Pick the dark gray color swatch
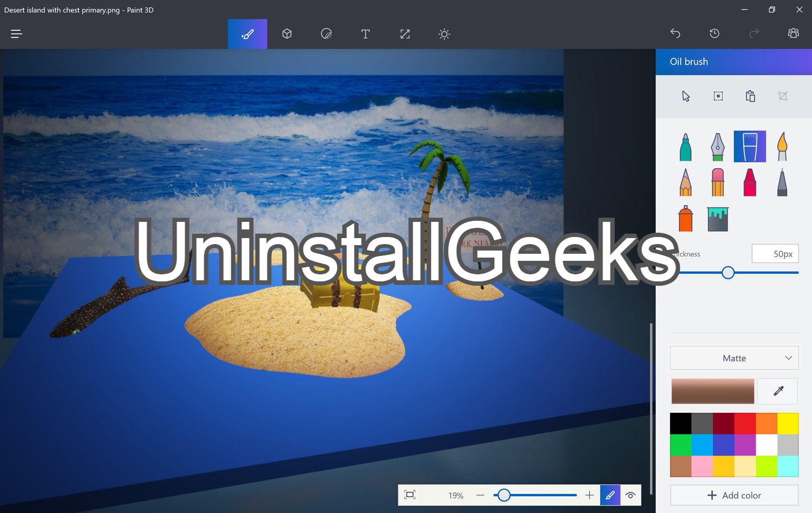Viewport: 812px width, 513px height. pos(702,424)
